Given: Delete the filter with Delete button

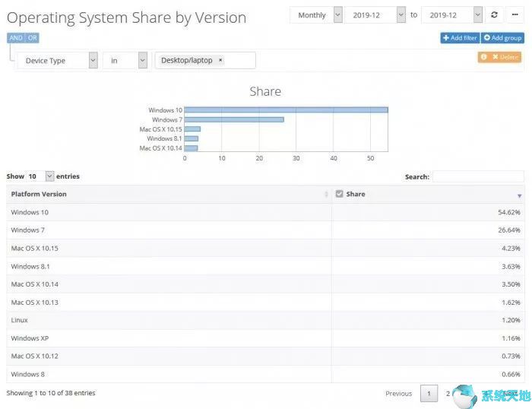Looking at the screenshot, I should [505, 57].
